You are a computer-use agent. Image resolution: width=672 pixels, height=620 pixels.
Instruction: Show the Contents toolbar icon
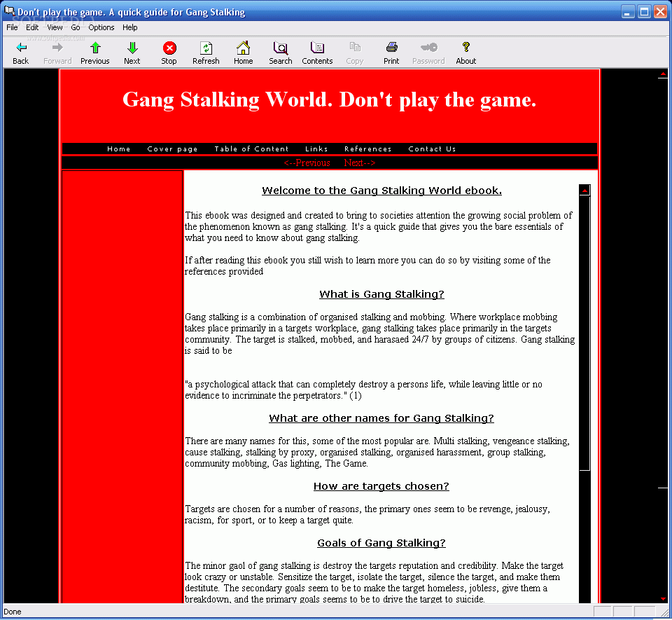(317, 48)
